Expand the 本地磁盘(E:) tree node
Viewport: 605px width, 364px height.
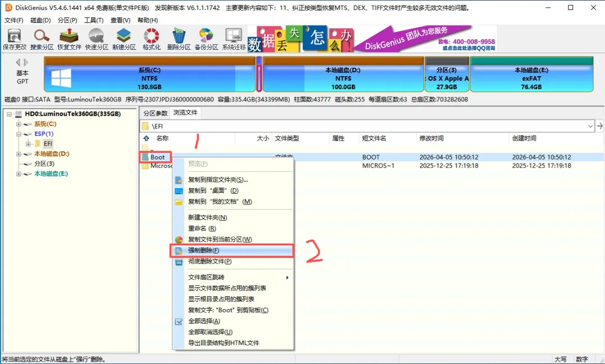18,174
